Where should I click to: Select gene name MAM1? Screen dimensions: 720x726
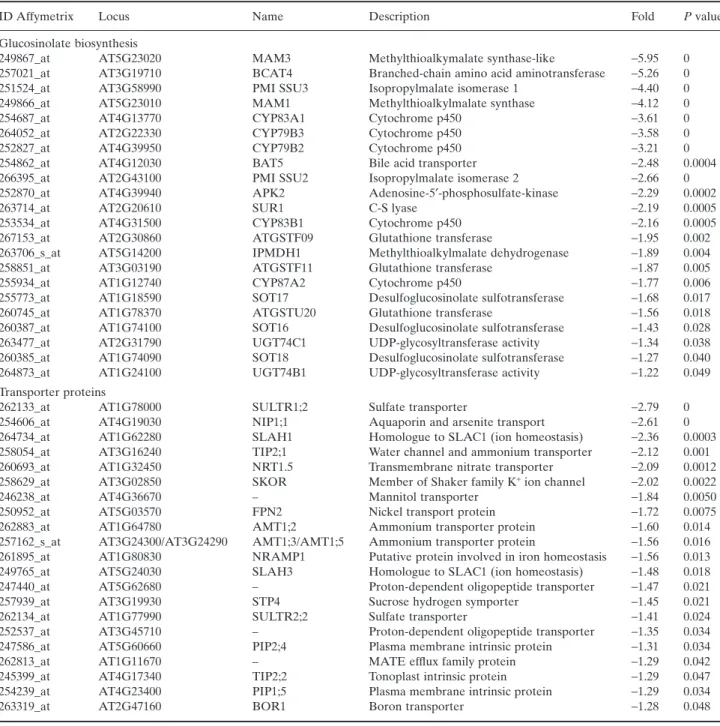pos(271,103)
